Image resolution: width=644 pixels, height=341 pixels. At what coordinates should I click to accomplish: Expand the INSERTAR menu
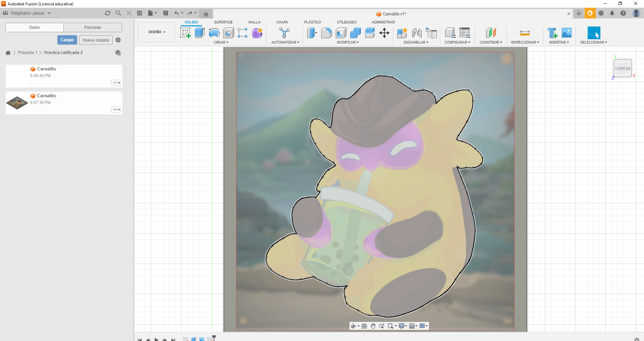pyautogui.click(x=559, y=42)
